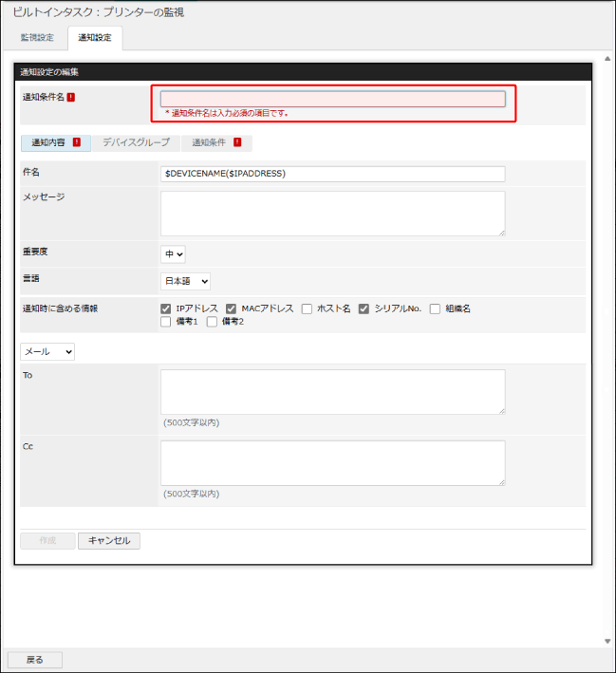Viewport: 616px width, 673px height.
Task: Toggle the IPアドレス checkbox
Action: 166,308
